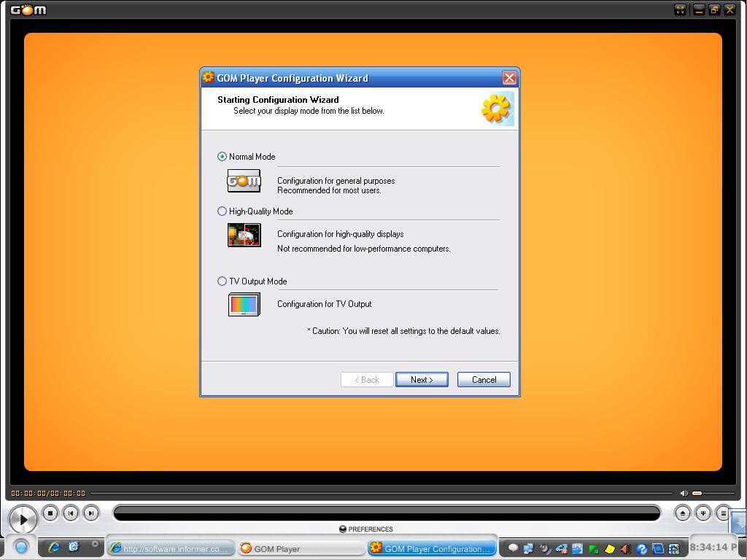Switch to GOM Player taskbar item
The width and height of the screenshot is (747, 560).
point(302,548)
